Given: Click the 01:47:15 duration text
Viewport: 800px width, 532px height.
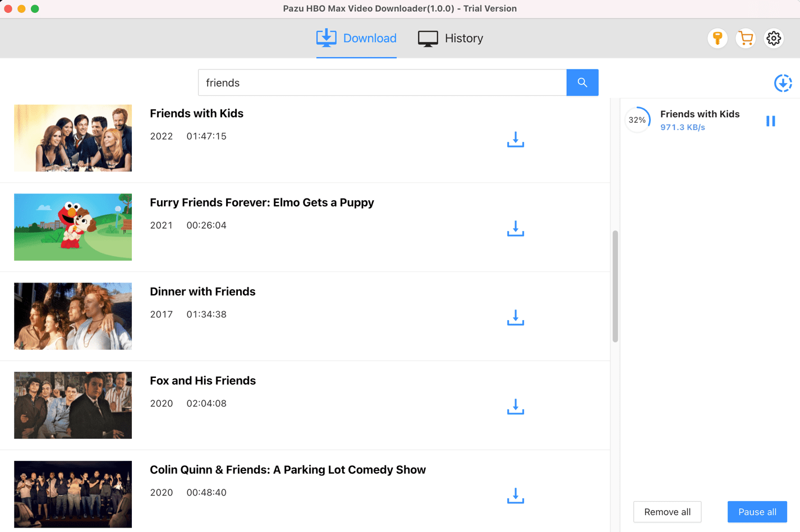Looking at the screenshot, I should pos(206,136).
